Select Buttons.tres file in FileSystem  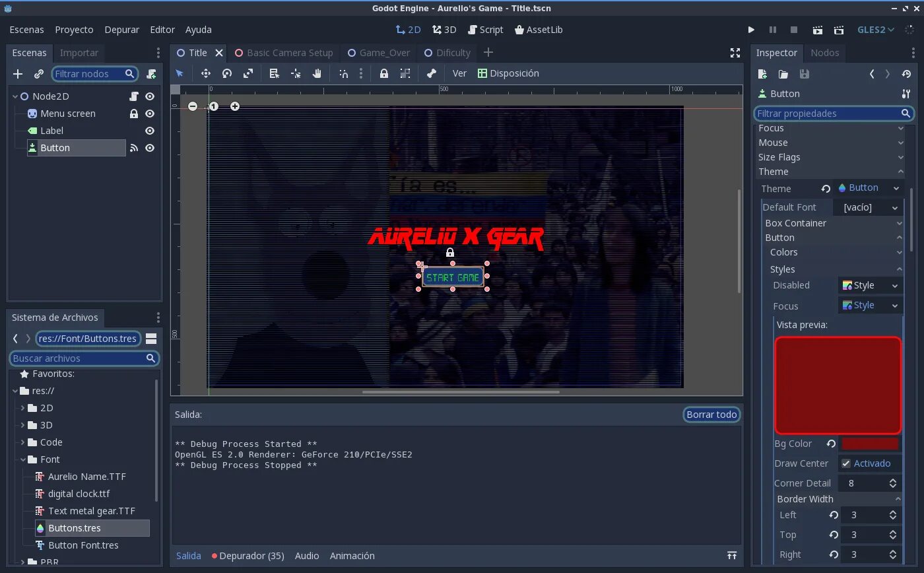tap(92, 528)
